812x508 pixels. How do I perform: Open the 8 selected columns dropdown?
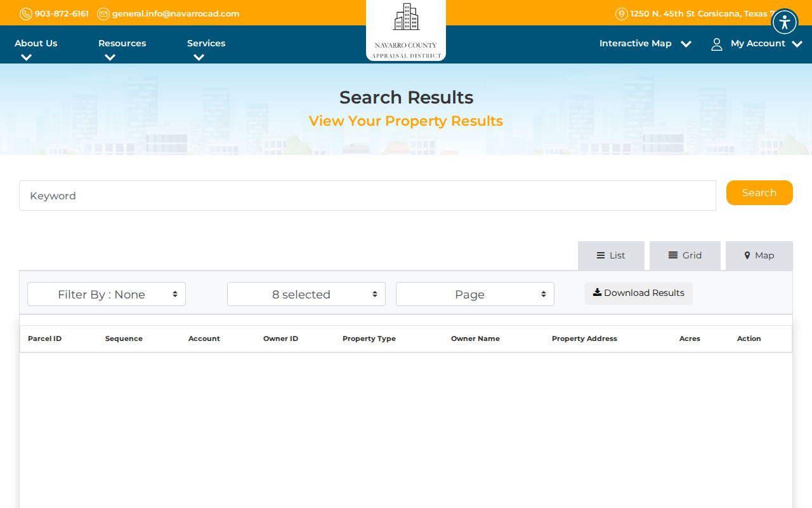tap(306, 294)
